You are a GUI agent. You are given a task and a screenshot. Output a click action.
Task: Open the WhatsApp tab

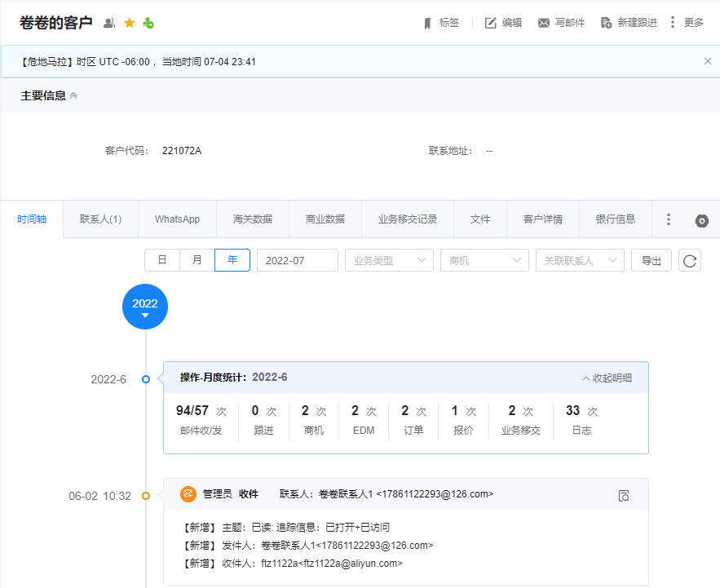[x=177, y=219]
